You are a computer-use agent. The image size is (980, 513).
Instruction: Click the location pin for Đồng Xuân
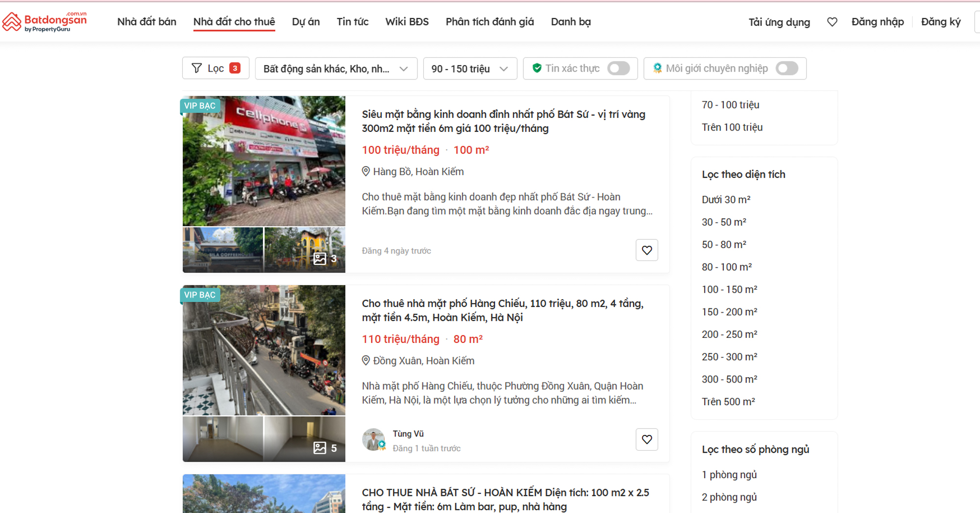pos(366,361)
